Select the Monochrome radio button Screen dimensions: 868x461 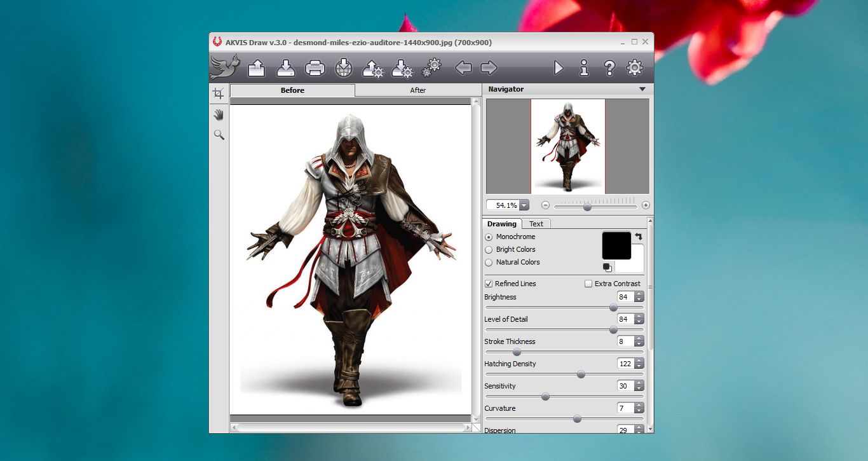pyautogui.click(x=489, y=237)
